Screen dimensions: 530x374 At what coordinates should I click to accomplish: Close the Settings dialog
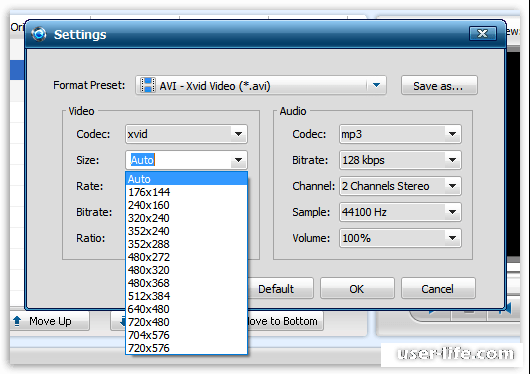pyautogui.click(x=483, y=33)
